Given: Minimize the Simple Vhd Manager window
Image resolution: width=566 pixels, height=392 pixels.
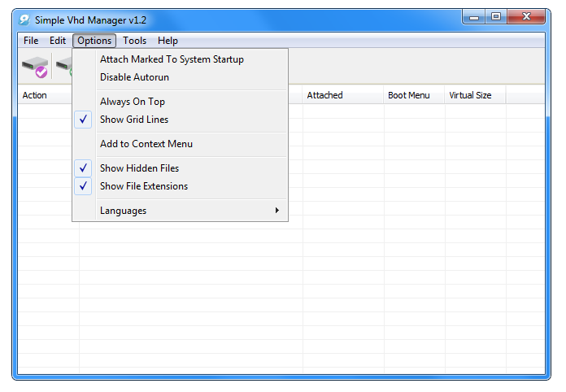Looking at the screenshot, I should (474, 16).
